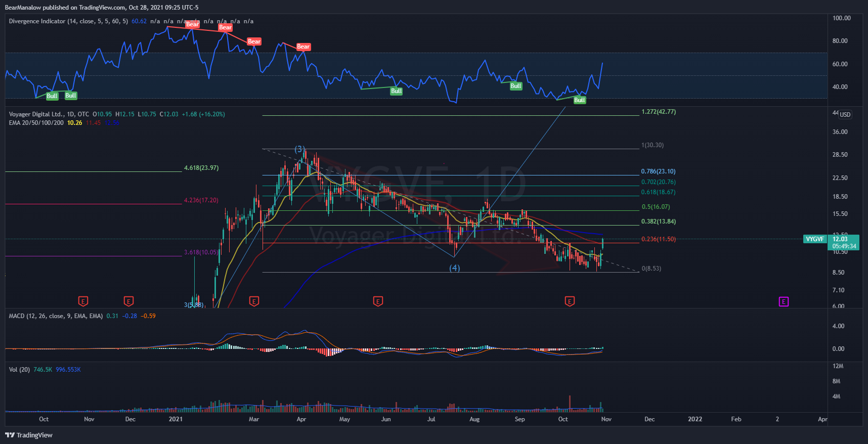Click the 4.236(17.20) extension label

(x=201, y=200)
